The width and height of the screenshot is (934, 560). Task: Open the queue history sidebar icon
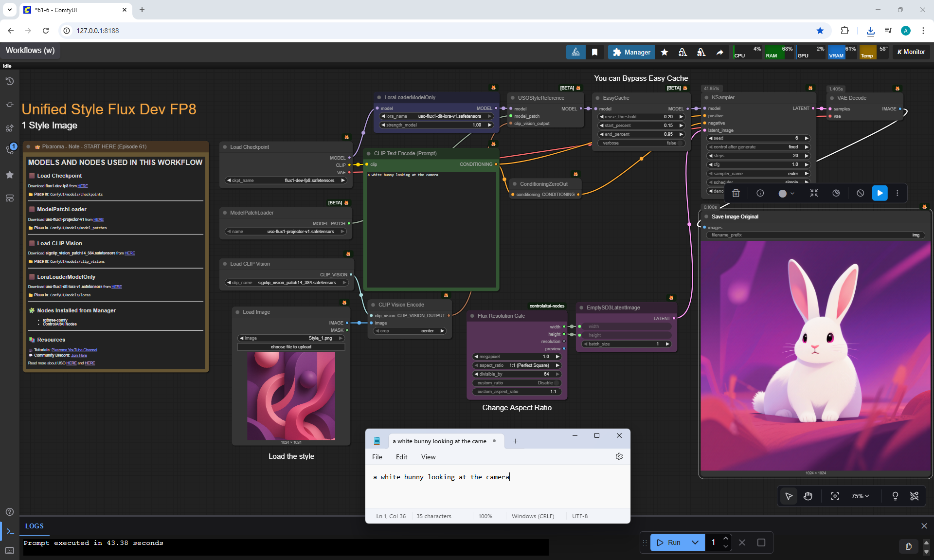point(9,81)
